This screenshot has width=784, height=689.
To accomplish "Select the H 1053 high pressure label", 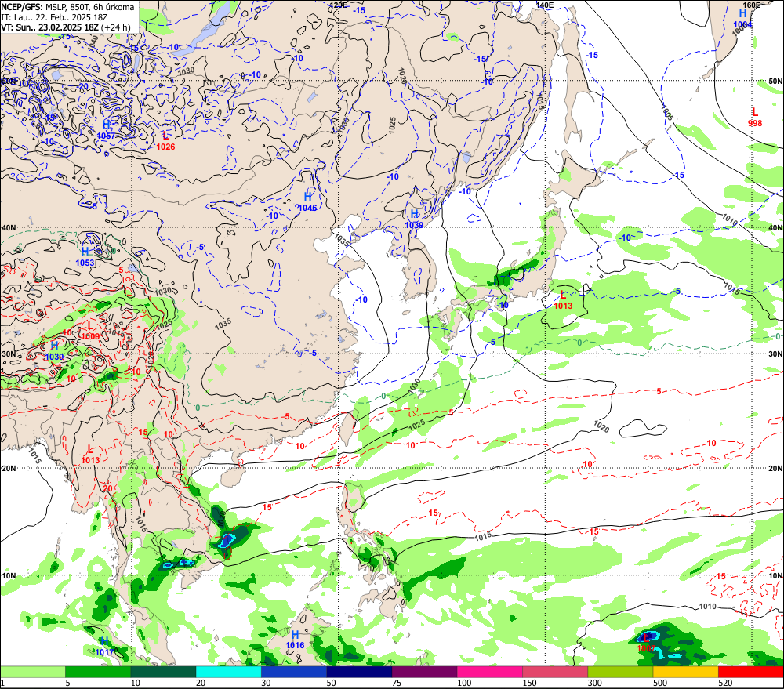I will tap(85, 256).
